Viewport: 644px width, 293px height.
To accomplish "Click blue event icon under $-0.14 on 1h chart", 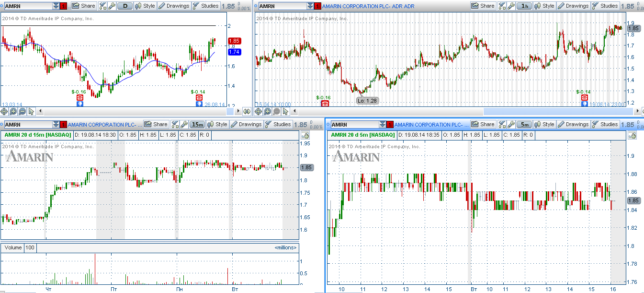I will click(x=584, y=103).
